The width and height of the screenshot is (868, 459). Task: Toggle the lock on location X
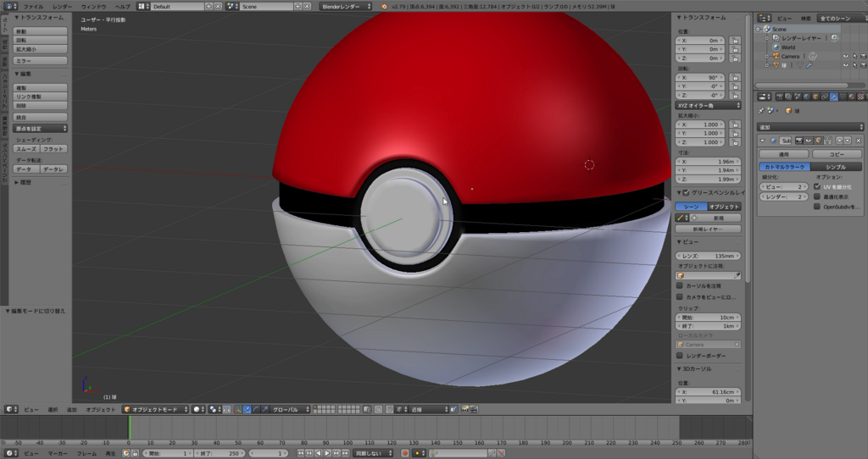click(x=735, y=41)
